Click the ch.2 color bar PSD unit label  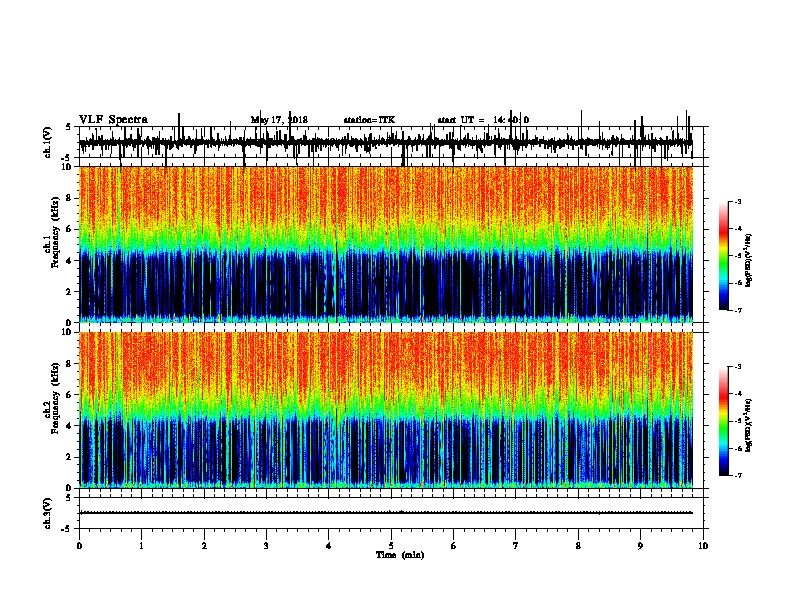click(x=748, y=426)
